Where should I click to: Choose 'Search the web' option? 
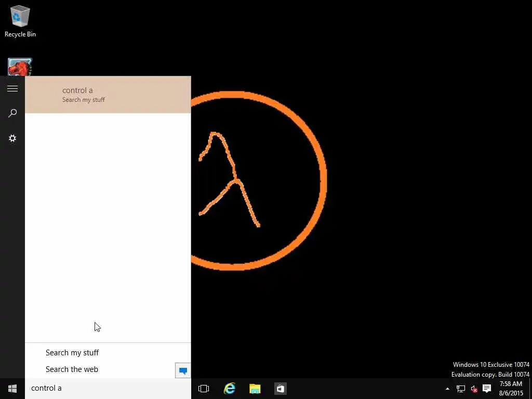(x=72, y=369)
